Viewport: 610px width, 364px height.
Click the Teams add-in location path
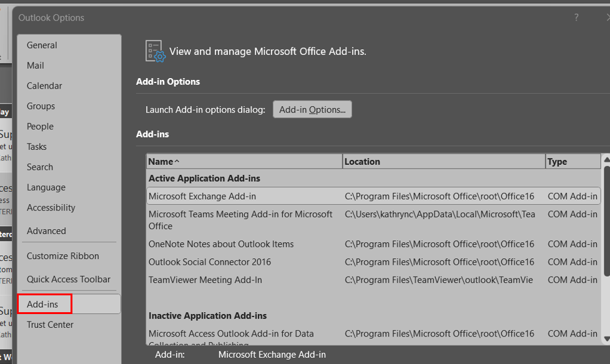[x=440, y=214]
